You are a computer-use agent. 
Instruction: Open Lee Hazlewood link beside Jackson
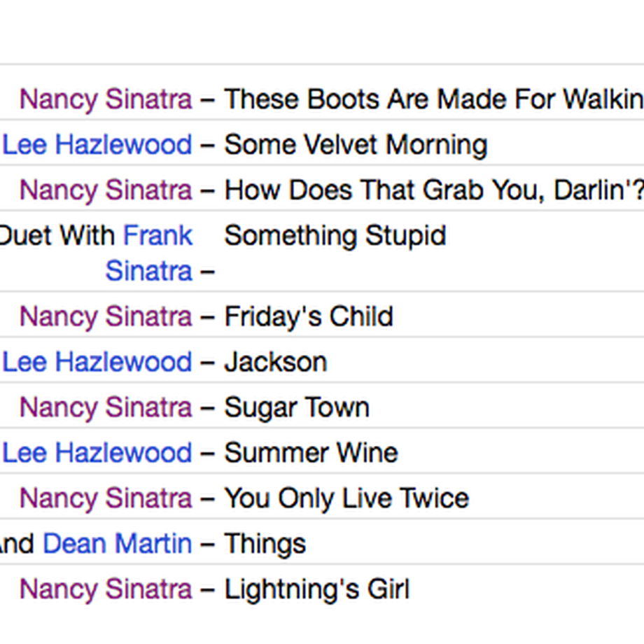coord(97,363)
